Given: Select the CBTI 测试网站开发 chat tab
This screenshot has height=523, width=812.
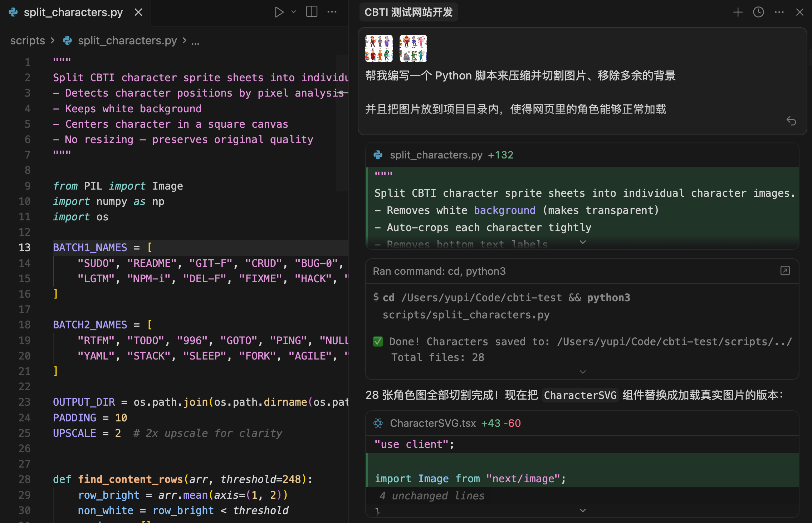Looking at the screenshot, I should click(409, 12).
